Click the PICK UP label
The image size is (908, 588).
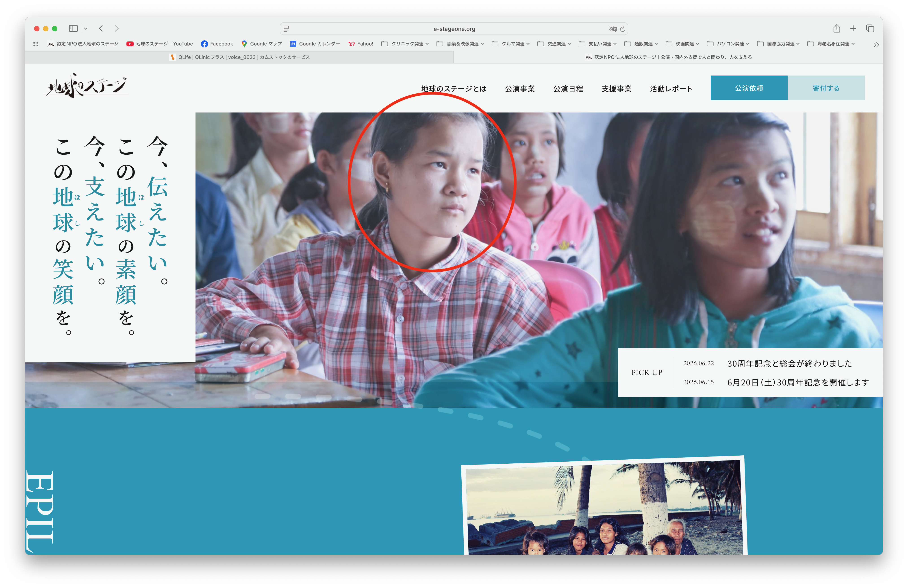point(647,373)
